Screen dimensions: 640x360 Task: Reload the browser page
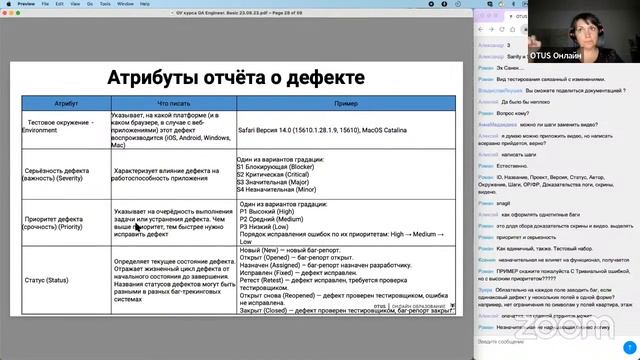tap(502, 29)
